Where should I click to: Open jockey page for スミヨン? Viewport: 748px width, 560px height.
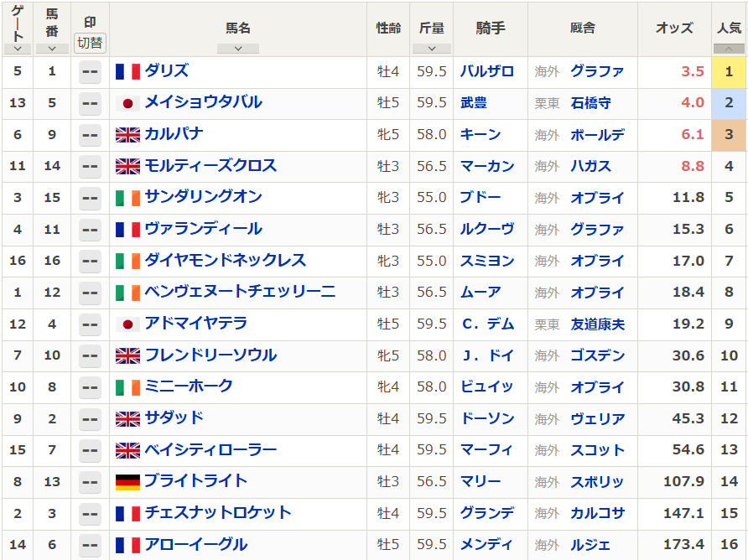point(487,261)
